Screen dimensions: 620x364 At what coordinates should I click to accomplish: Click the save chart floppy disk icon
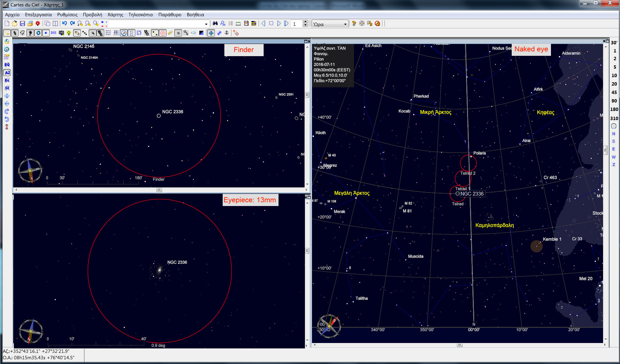click(22, 23)
